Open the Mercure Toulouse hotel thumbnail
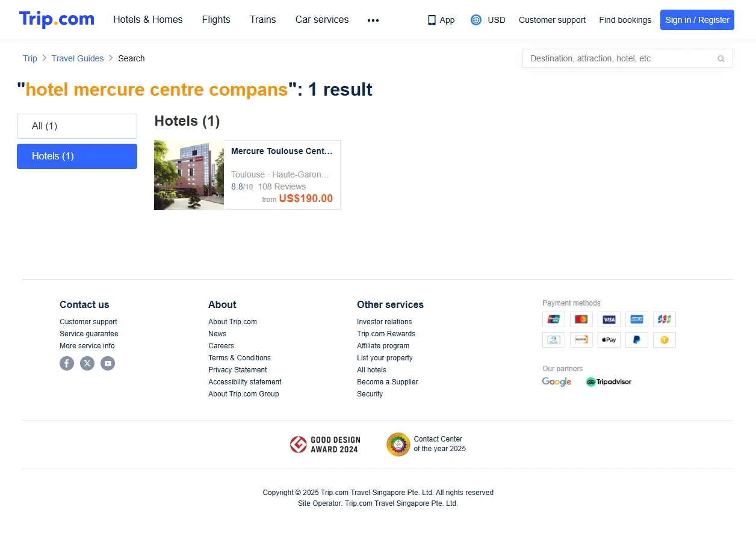Image resolution: width=756 pixels, height=554 pixels. (189, 175)
